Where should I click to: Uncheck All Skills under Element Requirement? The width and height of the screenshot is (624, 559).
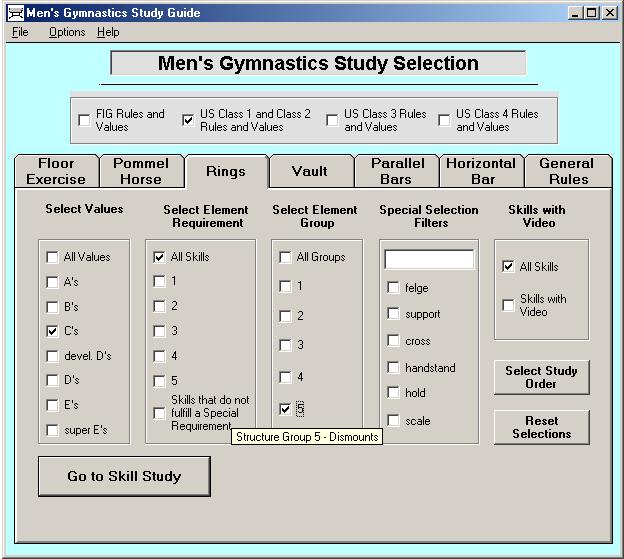pos(159,257)
